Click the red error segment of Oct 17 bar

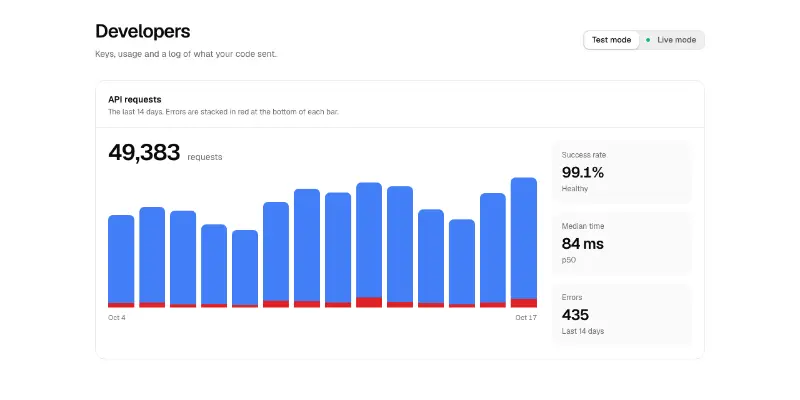coord(523,303)
